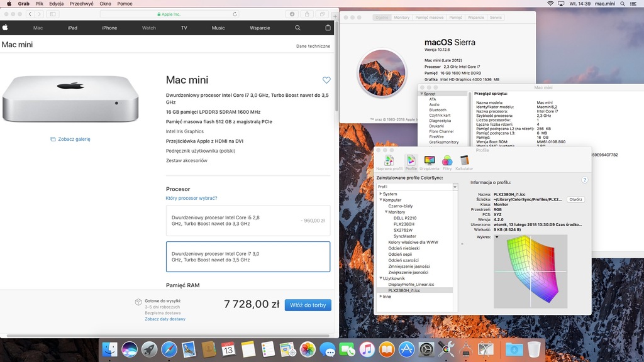Open the Plik menu
The width and height of the screenshot is (644, 362).
pyautogui.click(x=39, y=4)
